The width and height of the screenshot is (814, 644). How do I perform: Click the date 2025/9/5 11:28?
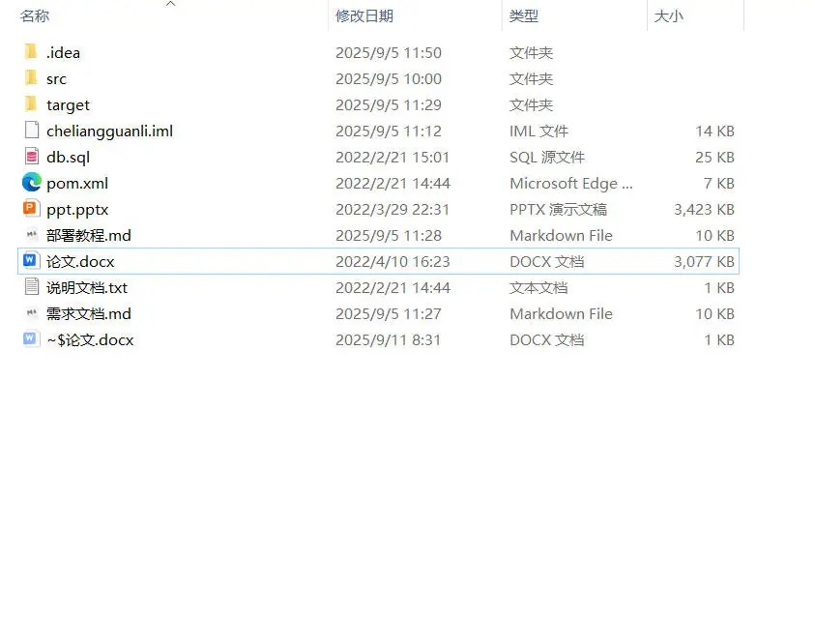coord(389,235)
